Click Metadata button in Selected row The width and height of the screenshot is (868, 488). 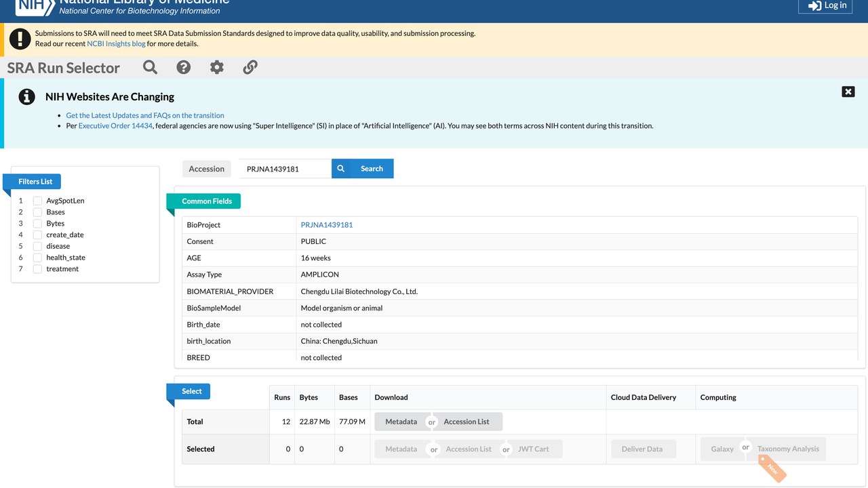(x=401, y=449)
